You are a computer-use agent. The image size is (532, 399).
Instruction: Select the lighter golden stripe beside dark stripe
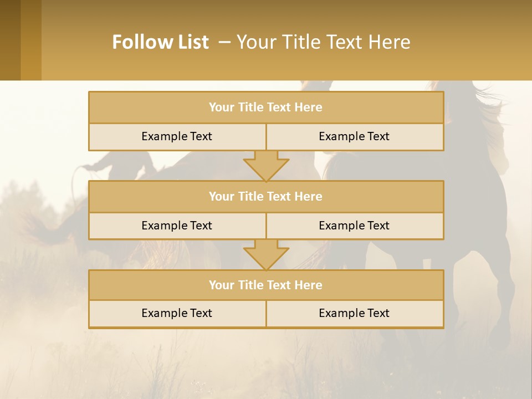(x=31, y=40)
